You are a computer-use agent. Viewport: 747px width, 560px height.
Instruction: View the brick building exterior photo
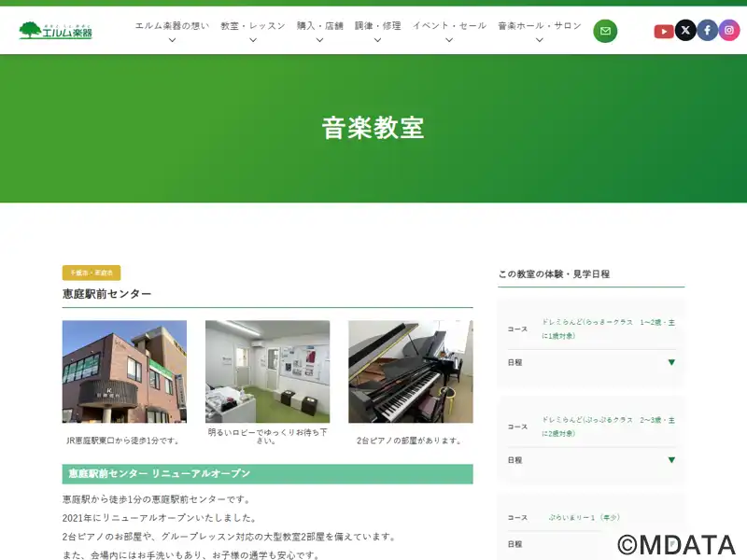[x=124, y=371]
